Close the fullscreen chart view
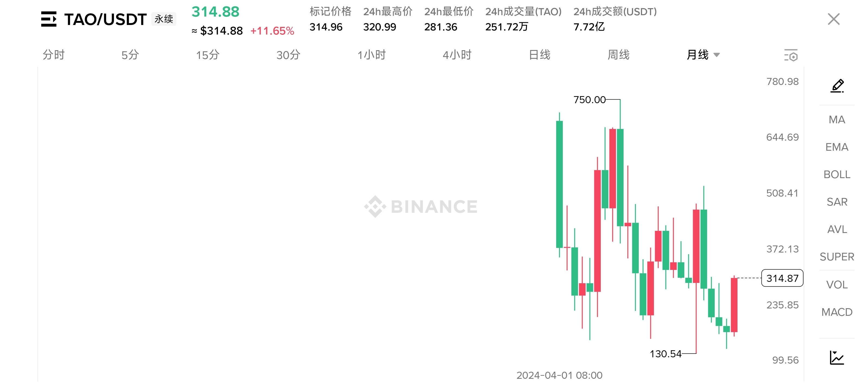Image resolution: width=868 pixels, height=391 pixels. (x=833, y=19)
